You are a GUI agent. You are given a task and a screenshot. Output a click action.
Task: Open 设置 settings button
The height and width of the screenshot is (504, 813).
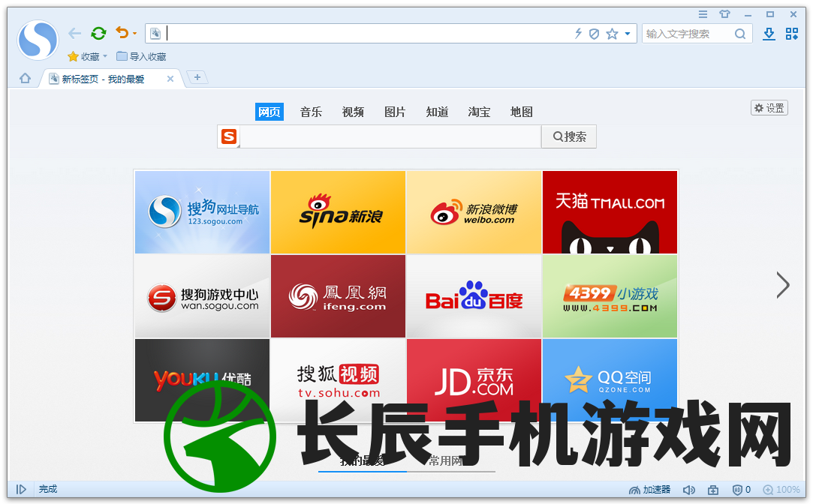point(769,108)
